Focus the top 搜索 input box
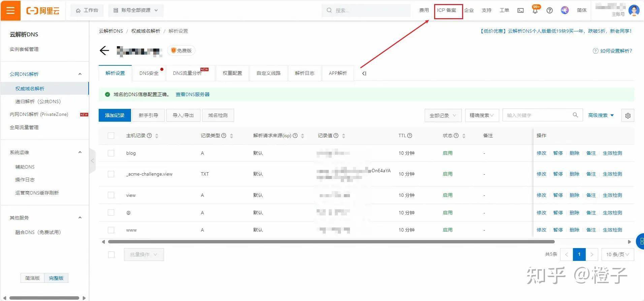644x301 pixels. pos(366,10)
